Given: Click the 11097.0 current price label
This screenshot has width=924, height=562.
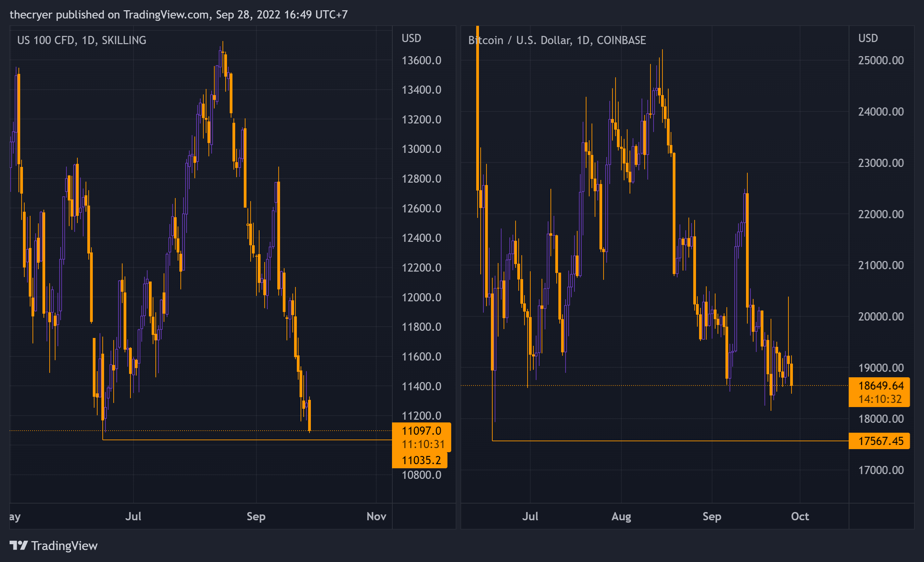Looking at the screenshot, I should pyautogui.click(x=421, y=431).
